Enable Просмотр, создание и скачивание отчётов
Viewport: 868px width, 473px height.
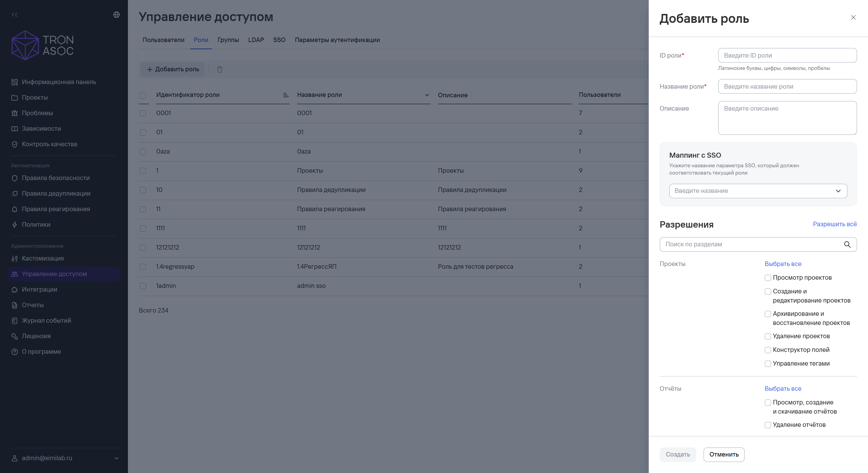coord(768,403)
